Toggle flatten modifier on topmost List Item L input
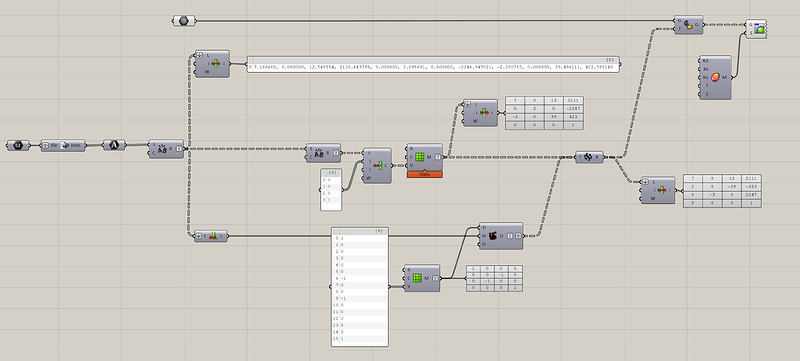The image size is (800, 361). (x=199, y=55)
